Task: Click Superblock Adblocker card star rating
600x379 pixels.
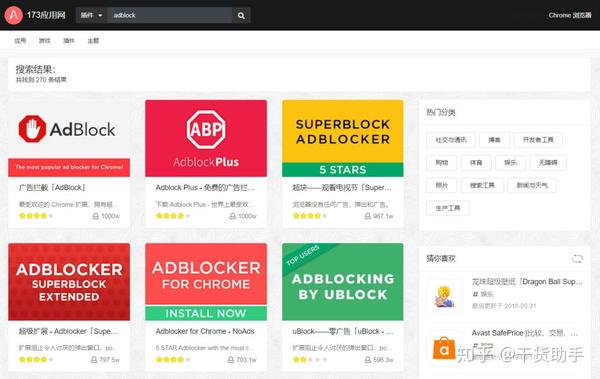Action: coord(310,216)
